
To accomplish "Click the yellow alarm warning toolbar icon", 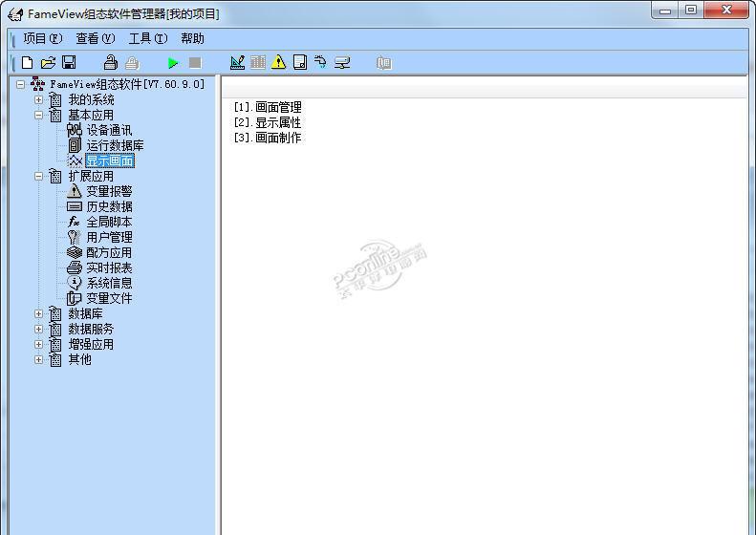I will pyautogui.click(x=279, y=62).
